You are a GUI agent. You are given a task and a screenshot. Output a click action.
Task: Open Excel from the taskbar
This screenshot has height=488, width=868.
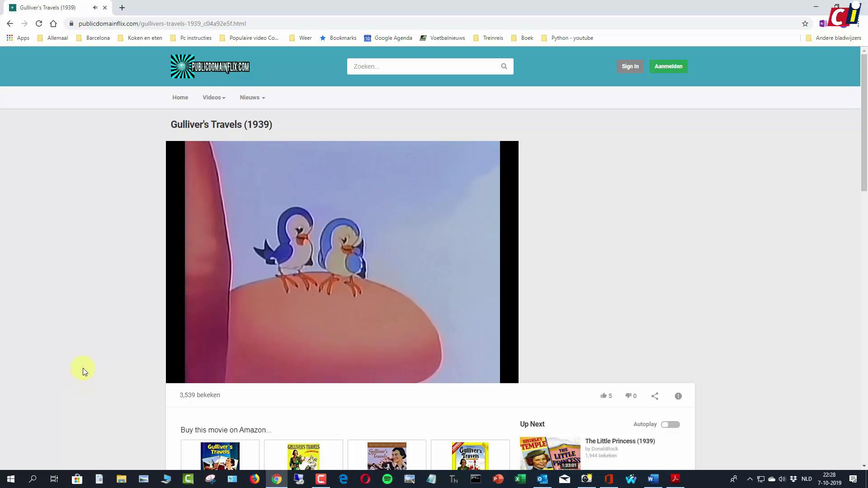pos(520,479)
